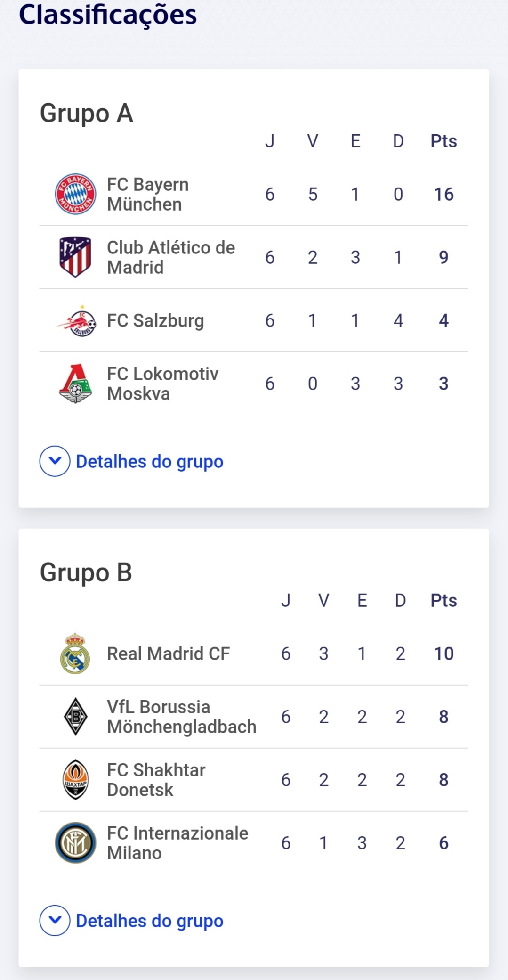The width and height of the screenshot is (508, 980).
Task: Click the Lokomotiv Moskva crest
Action: [75, 384]
